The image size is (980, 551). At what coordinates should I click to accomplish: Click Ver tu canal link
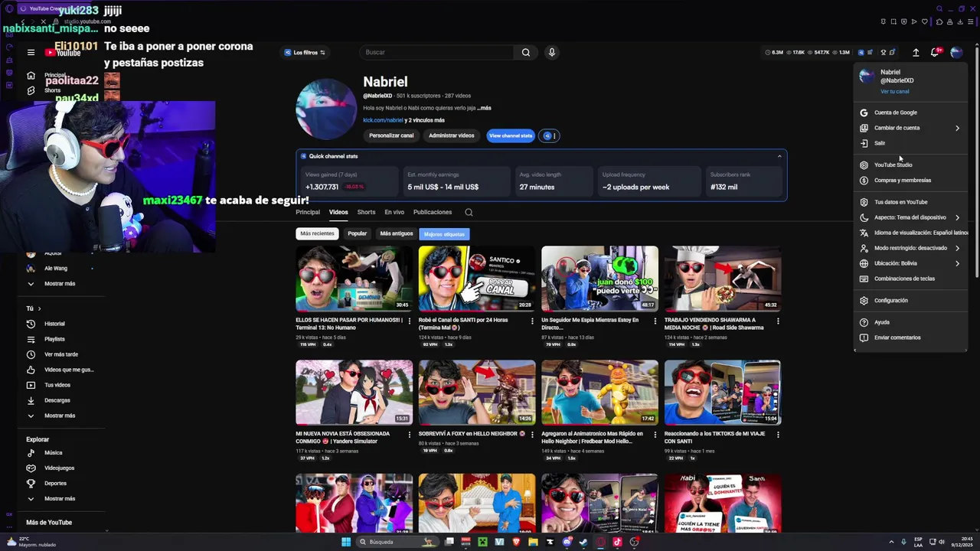pos(894,92)
